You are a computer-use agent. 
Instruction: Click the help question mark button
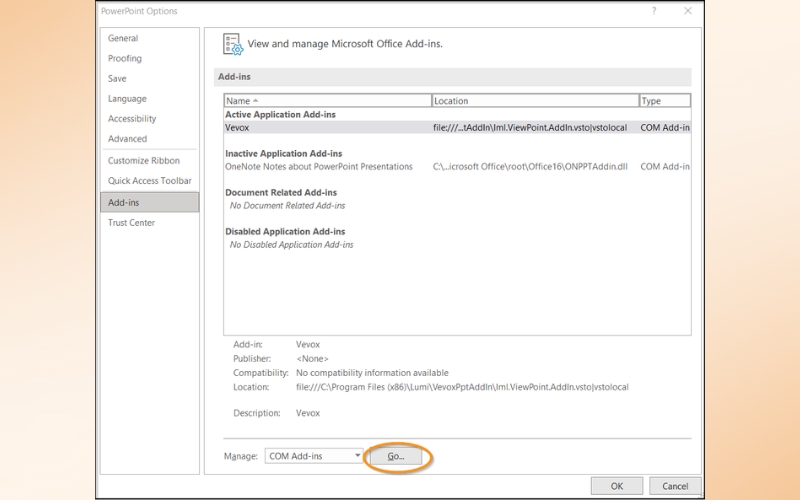tap(654, 11)
